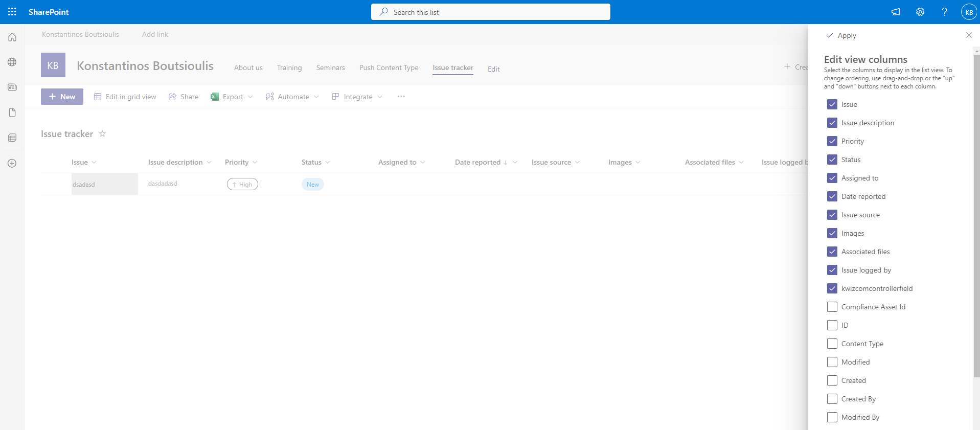The image size is (980, 430).
Task: Check the Content Type checkbox
Action: (x=832, y=344)
